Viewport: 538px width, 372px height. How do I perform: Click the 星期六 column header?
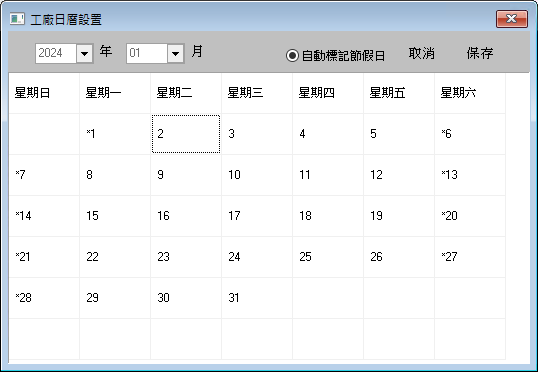pyautogui.click(x=470, y=93)
